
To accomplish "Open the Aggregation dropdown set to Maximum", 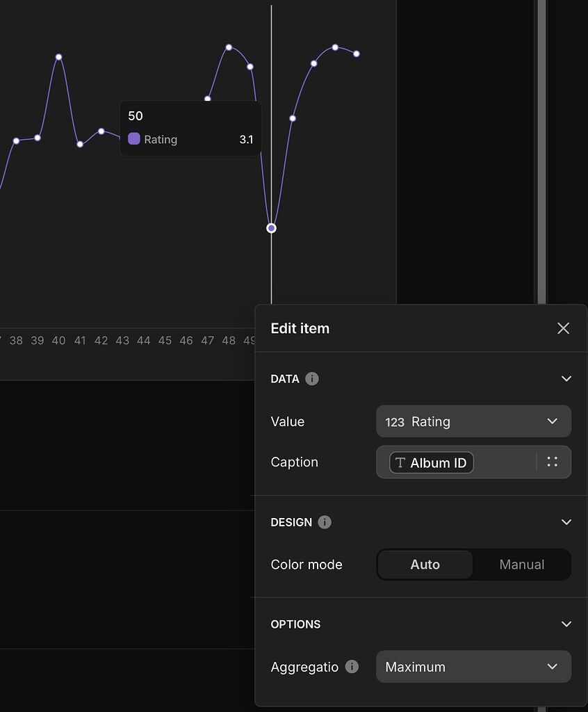I will (x=473, y=666).
